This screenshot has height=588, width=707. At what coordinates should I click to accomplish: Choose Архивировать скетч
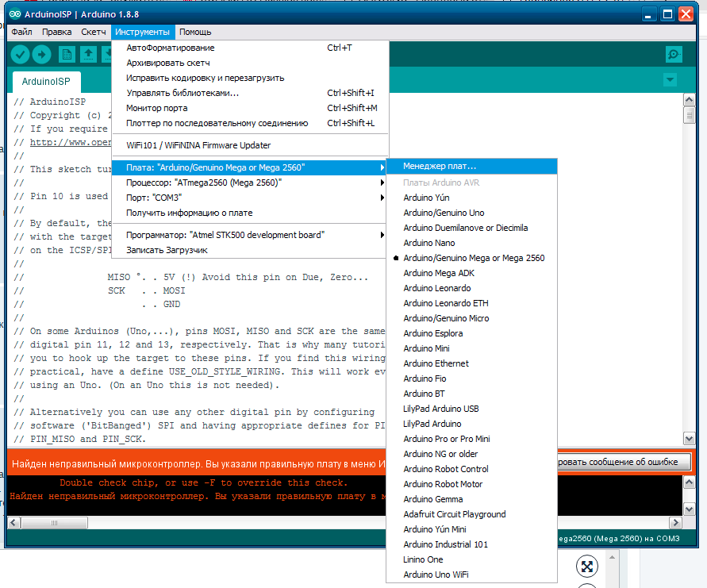point(250,63)
